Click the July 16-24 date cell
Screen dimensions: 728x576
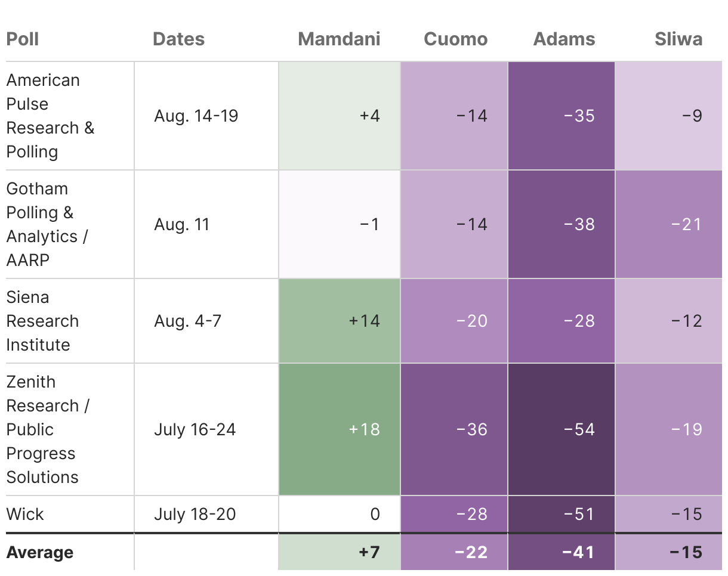(195, 429)
